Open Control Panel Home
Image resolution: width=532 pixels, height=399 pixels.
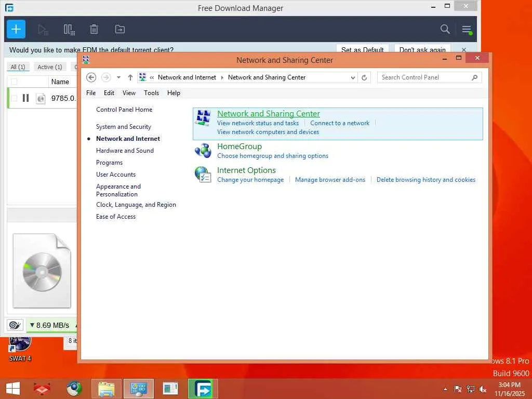[x=124, y=110]
